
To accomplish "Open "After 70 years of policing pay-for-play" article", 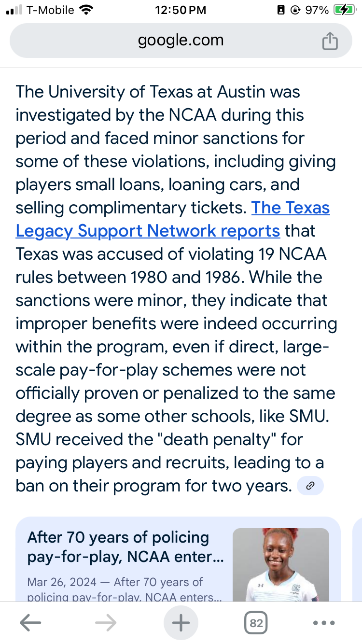I will [x=125, y=547].
